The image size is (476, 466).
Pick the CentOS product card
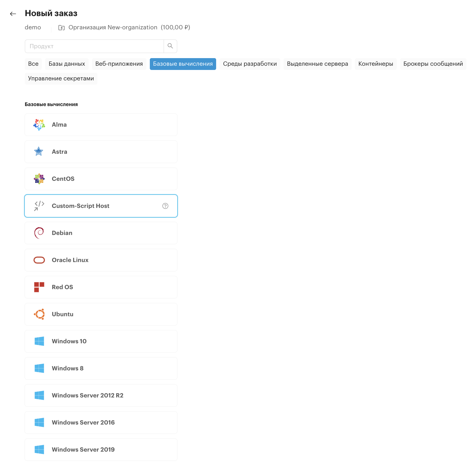(101, 179)
